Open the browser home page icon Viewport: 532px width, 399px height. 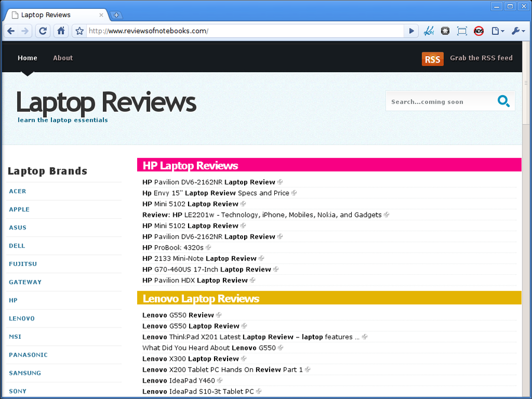point(61,31)
